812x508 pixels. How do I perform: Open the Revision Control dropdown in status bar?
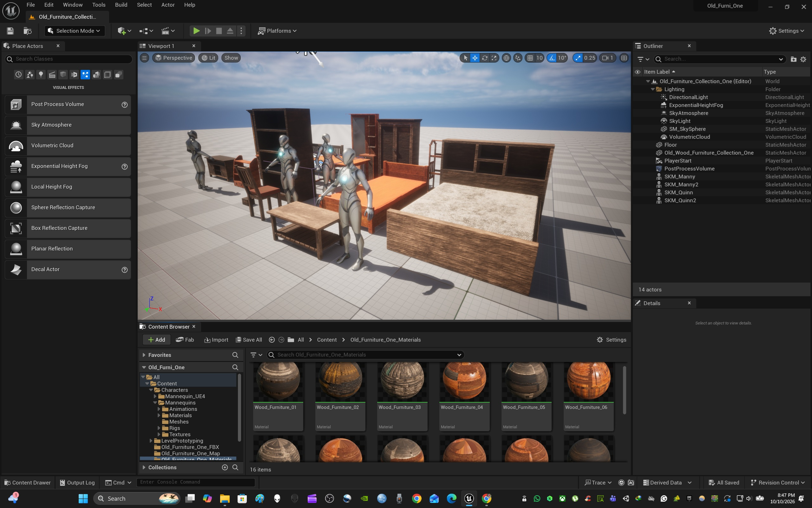777,483
